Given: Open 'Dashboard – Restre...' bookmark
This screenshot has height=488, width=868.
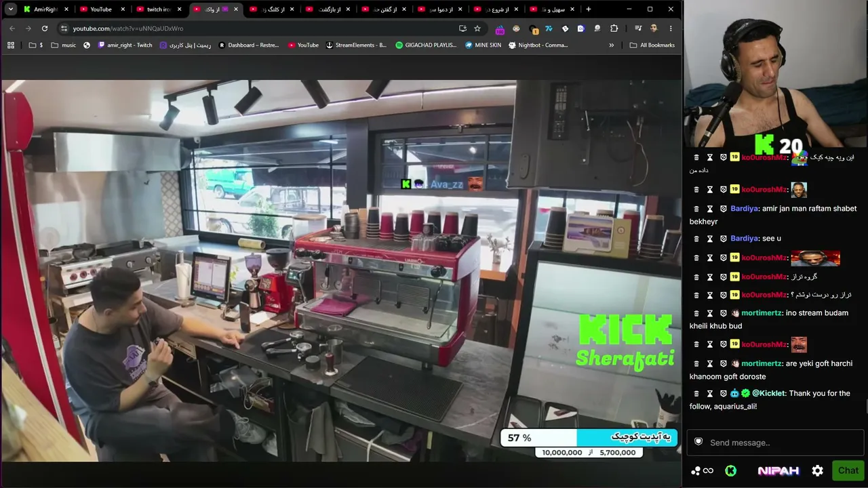Looking at the screenshot, I should point(249,45).
